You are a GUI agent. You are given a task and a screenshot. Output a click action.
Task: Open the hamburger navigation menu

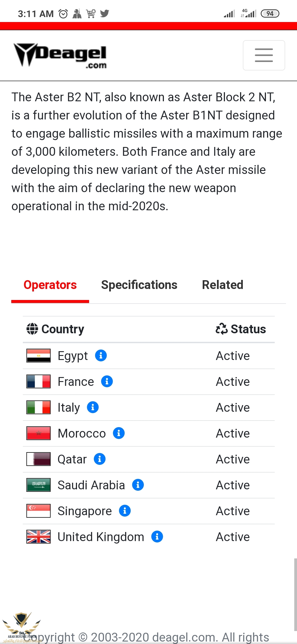[264, 55]
